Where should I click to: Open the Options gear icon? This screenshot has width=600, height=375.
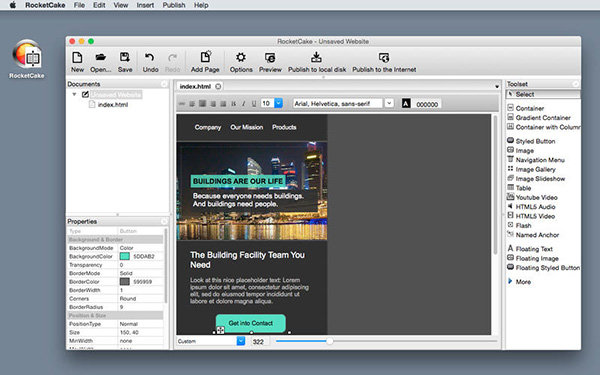pyautogui.click(x=241, y=57)
